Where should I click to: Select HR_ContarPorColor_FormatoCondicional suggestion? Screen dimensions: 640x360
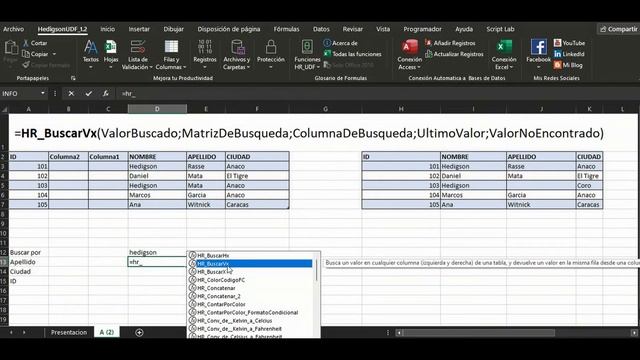[x=250, y=313]
